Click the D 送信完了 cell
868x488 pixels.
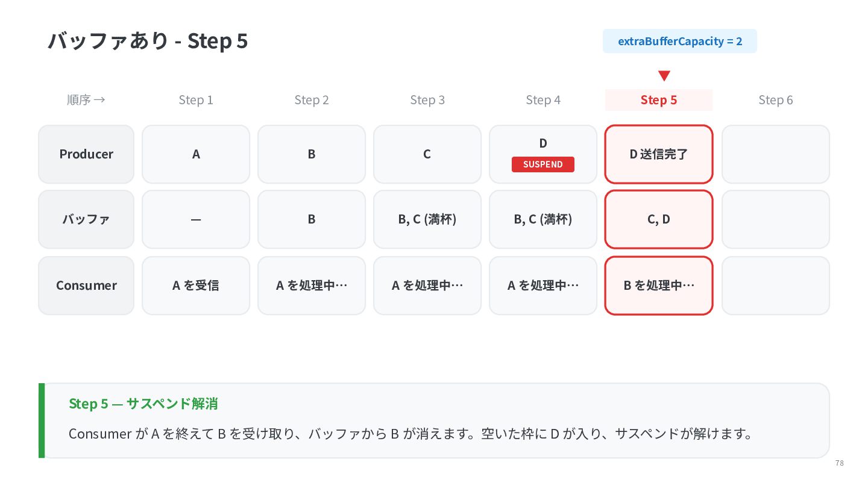(659, 154)
